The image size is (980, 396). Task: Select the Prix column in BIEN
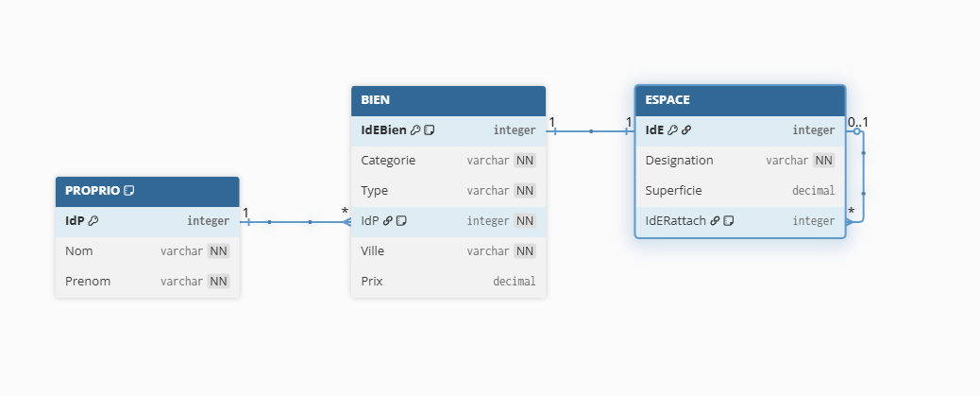point(448,282)
